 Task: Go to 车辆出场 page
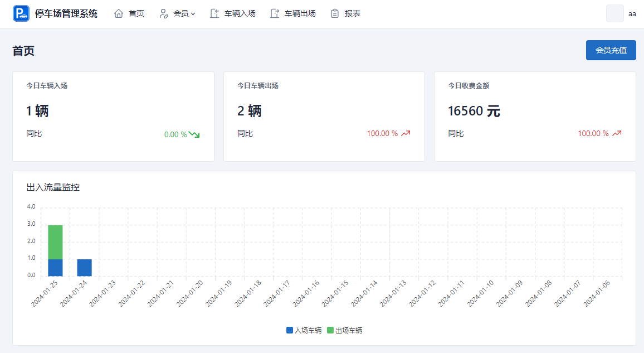(x=300, y=13)
